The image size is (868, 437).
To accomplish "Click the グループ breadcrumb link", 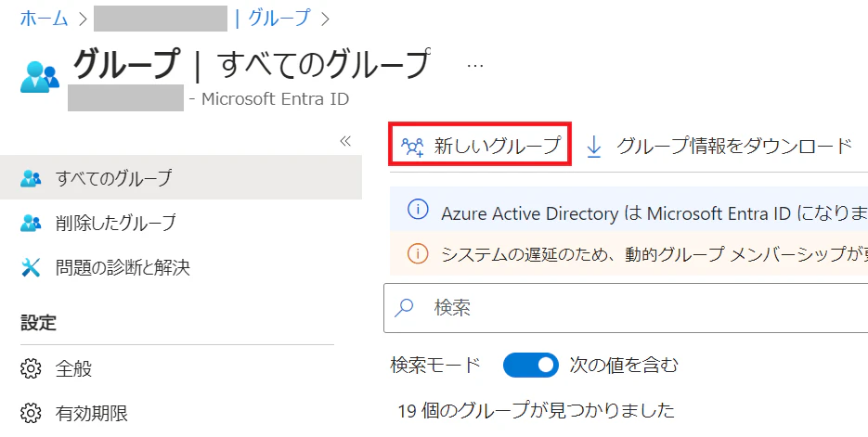I will tap(279, 19).
